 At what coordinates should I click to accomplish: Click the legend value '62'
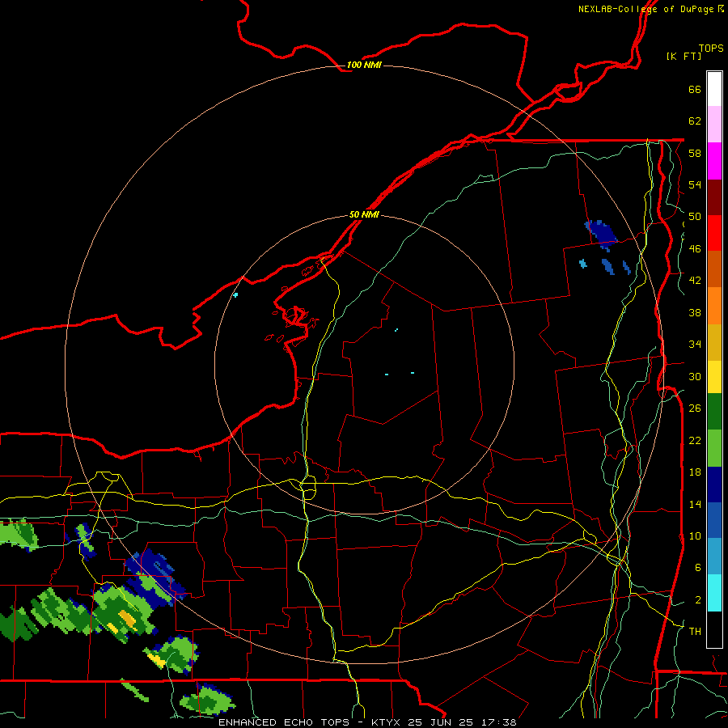[x=695, y=121]
